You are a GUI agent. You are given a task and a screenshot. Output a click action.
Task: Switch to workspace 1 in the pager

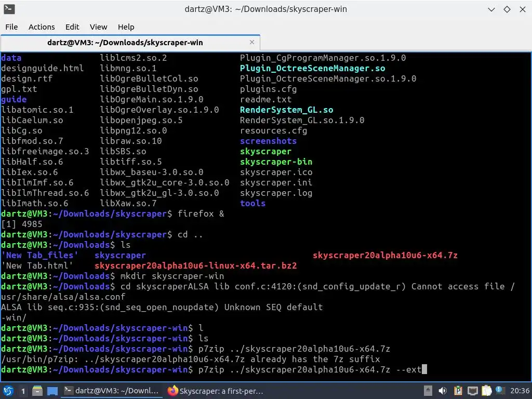pyautogui.click(x=23, y=391)
